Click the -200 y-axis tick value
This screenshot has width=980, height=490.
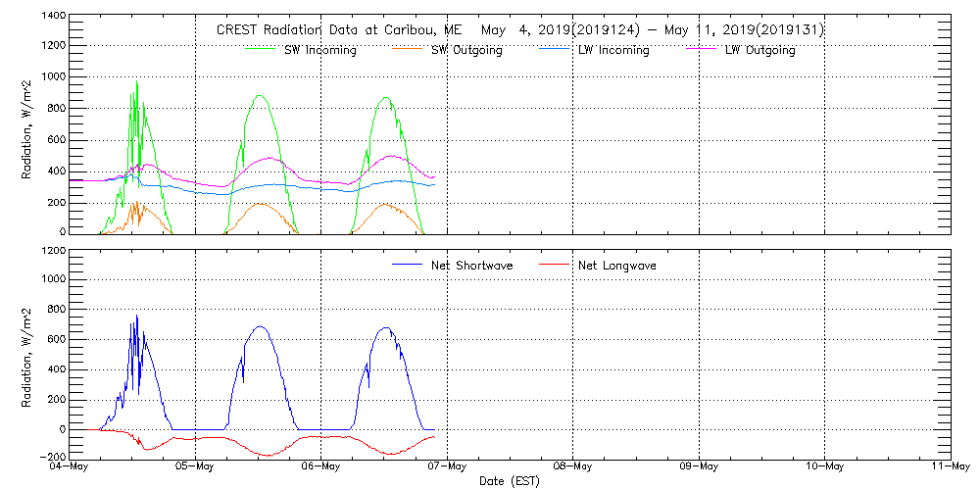tap(53, 457)
